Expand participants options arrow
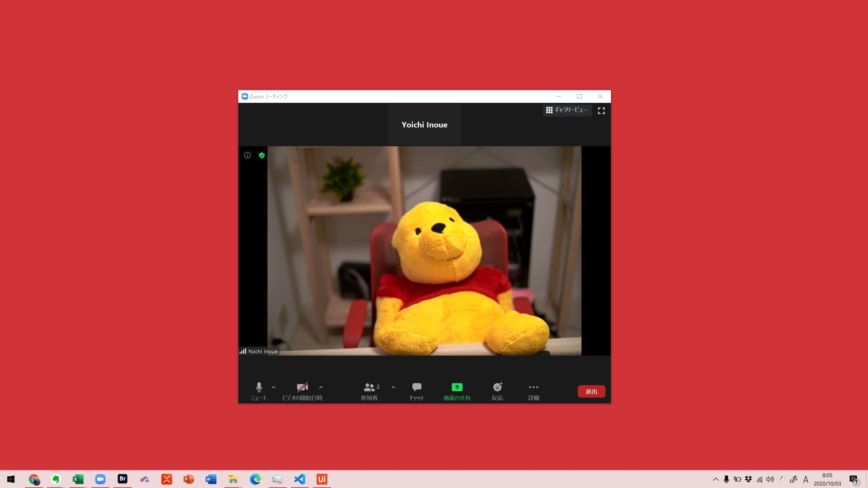868x488 pixels. pos(393,387)
